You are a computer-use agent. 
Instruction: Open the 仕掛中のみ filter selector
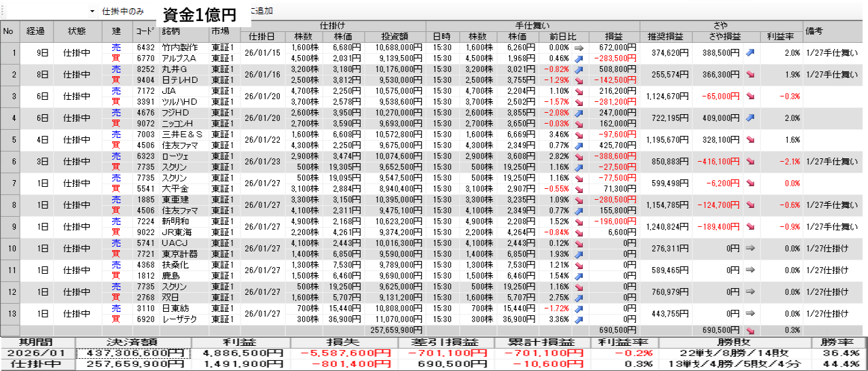pos(122,12)
